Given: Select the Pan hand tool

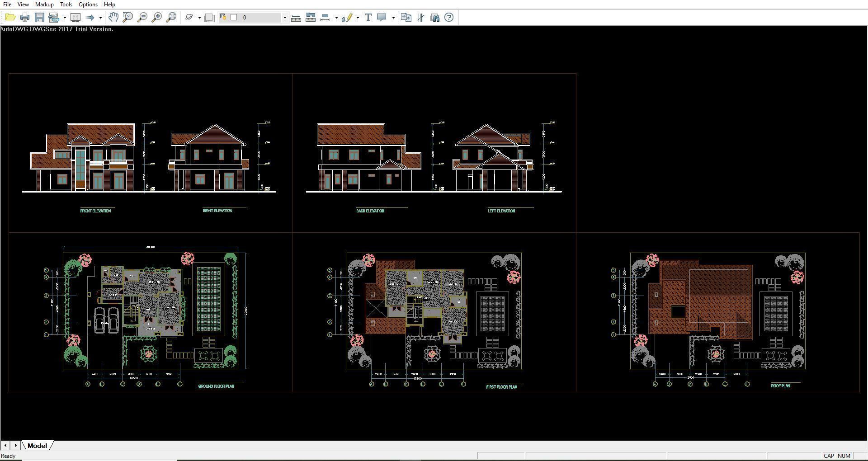Looking at the screenshot, I should [x=113, y=18].
